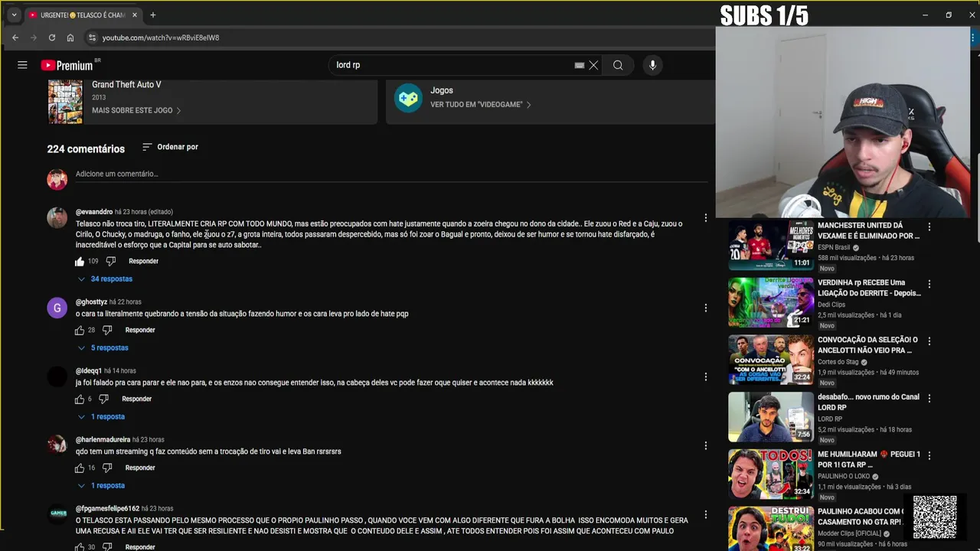Like the @ldeqq1 comment

point(80,399)
